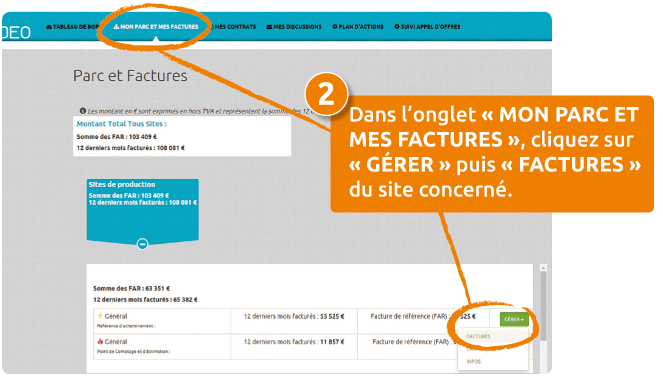Click the 'Montant Total Tous Sites :' title
This screenshot has width=663, height=376.
pos(121,124)
